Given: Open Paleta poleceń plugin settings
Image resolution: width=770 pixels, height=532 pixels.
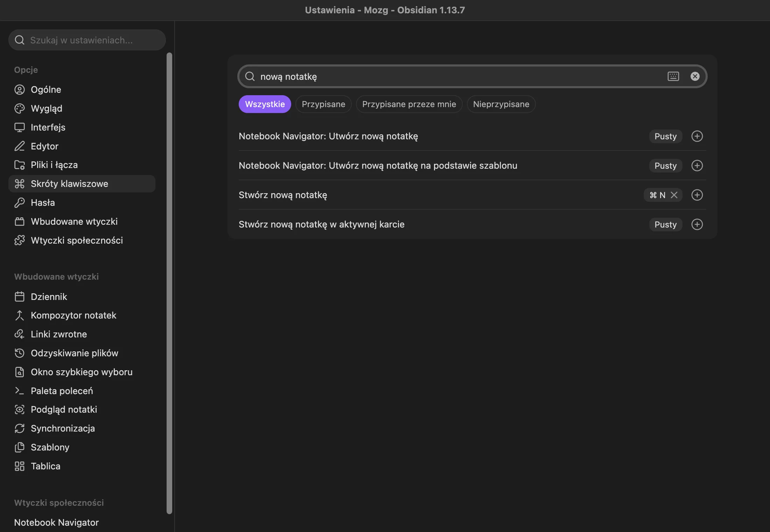Looking at the screenshot, I should pos(82,391).
